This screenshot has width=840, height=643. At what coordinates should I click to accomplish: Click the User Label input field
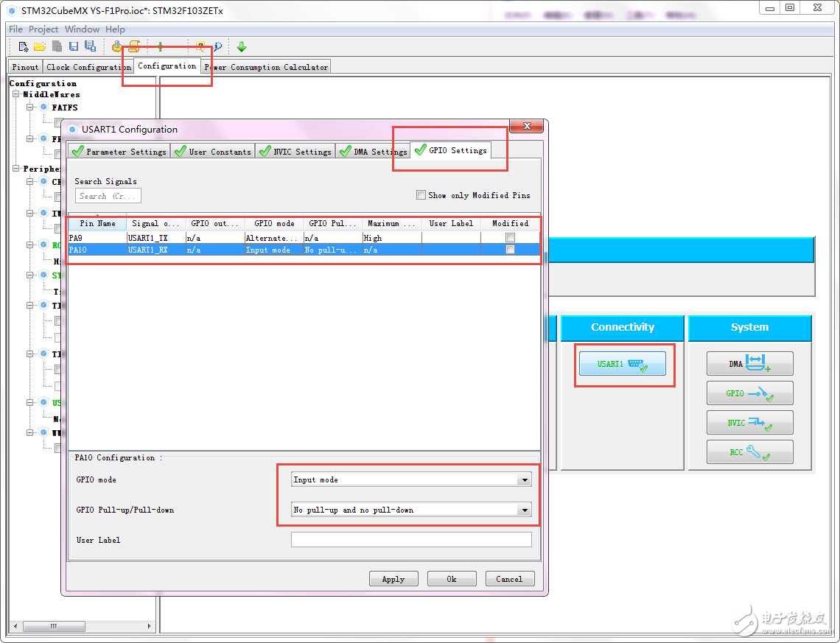click(x=411, y=540)
